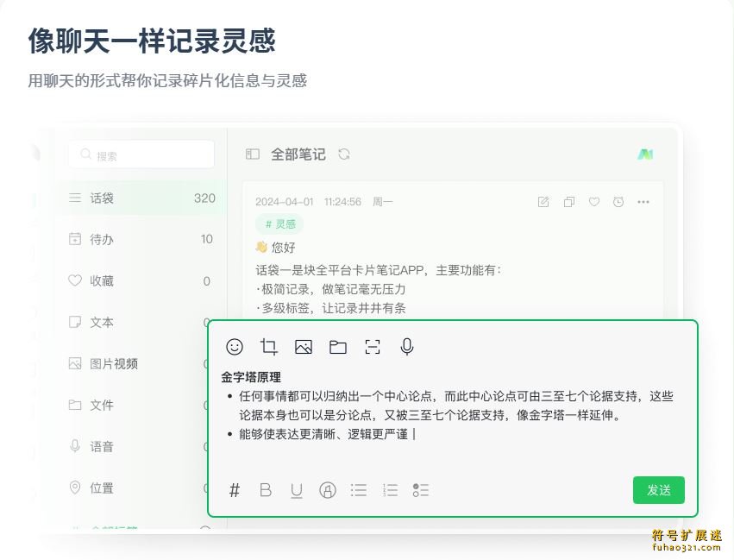This screenshot has height=560, width=734.
Task: Click the 金字塔原理 heading in editor
Action: pos(251,377)
